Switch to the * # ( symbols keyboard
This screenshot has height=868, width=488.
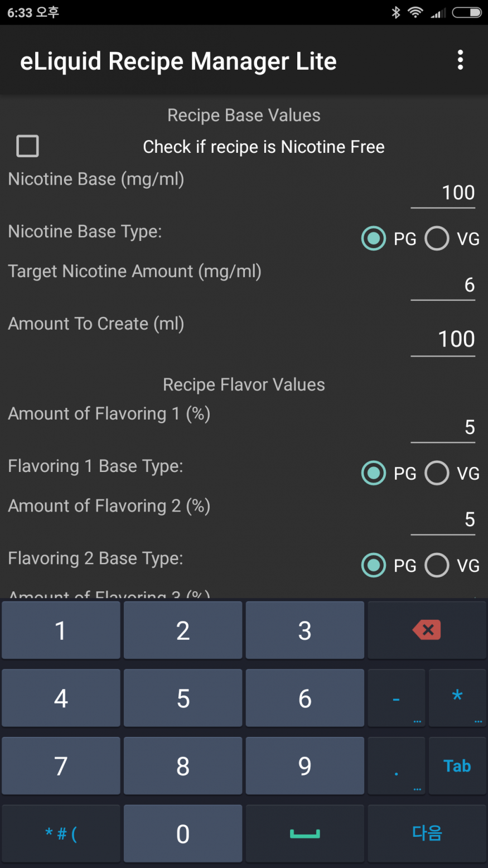(x=61, y=833)
